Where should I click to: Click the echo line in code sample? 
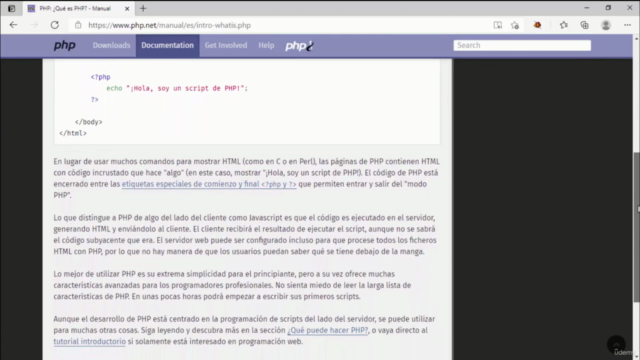tap(177, 88)
